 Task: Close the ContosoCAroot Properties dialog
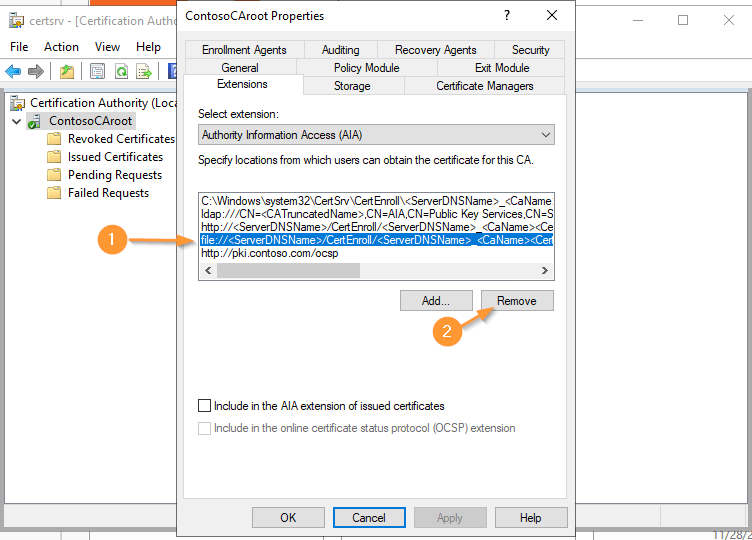552,15
